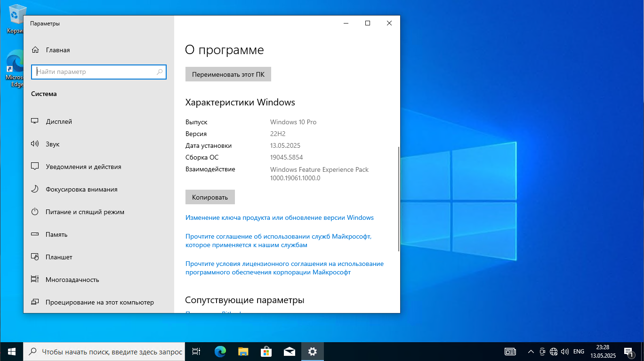Screen dimensions: 644x361
Task: Open News and interests widget
Action: [x=510, y=352]
